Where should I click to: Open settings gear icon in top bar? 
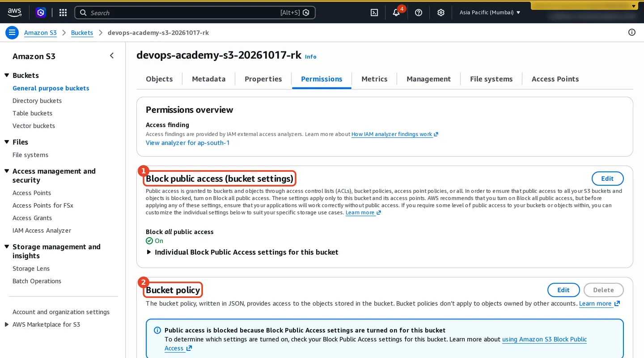(441, 13)
